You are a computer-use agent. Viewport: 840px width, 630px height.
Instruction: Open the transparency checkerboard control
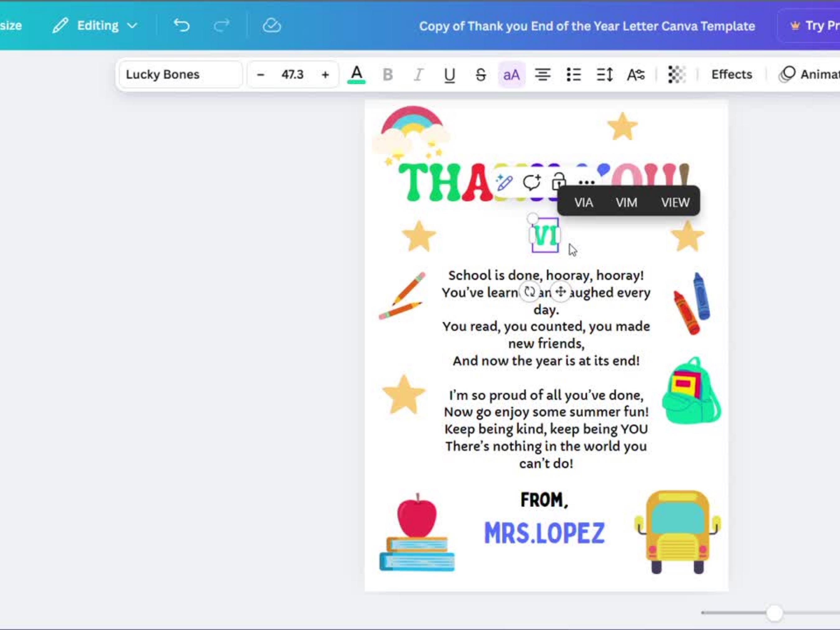[x=676, y=74]
